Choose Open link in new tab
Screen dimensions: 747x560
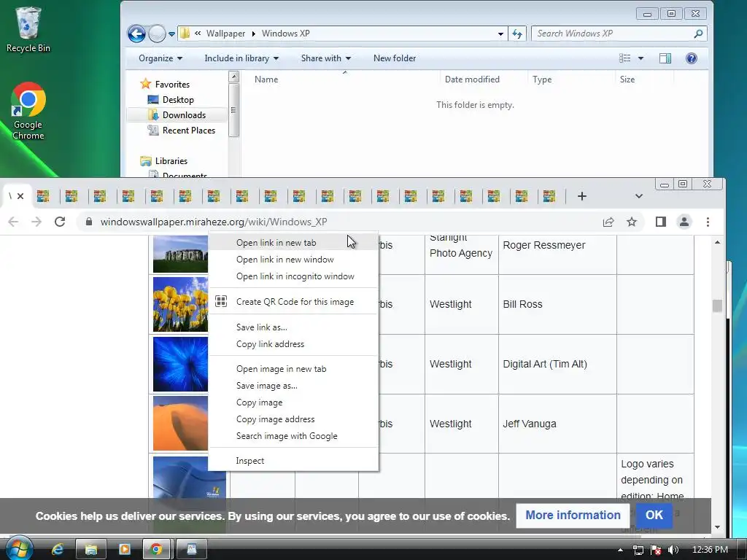(293, 243)
